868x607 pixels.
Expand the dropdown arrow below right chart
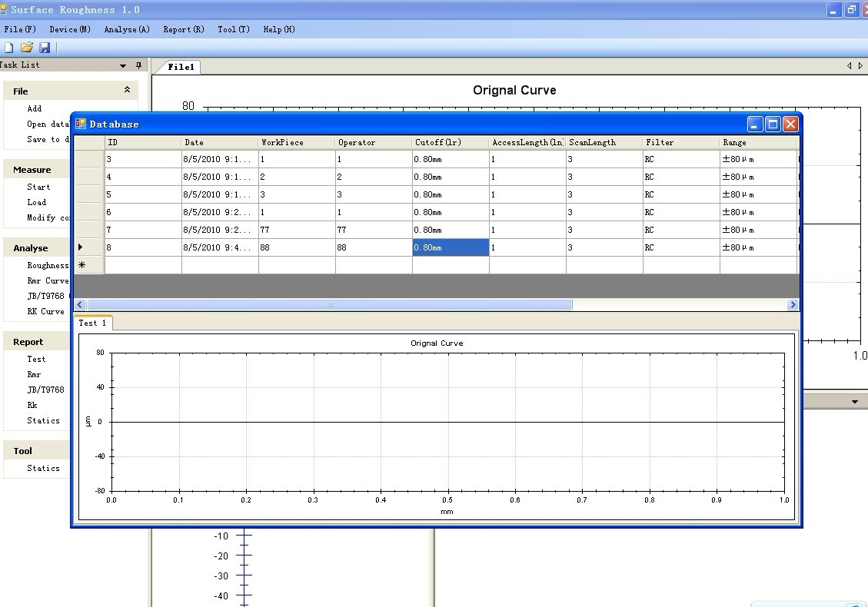[855, 402]
